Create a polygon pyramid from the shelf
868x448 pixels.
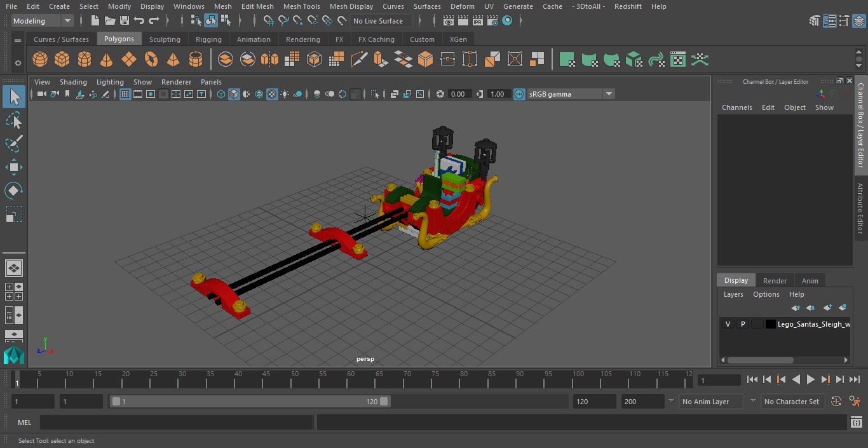tap(173, 60)
